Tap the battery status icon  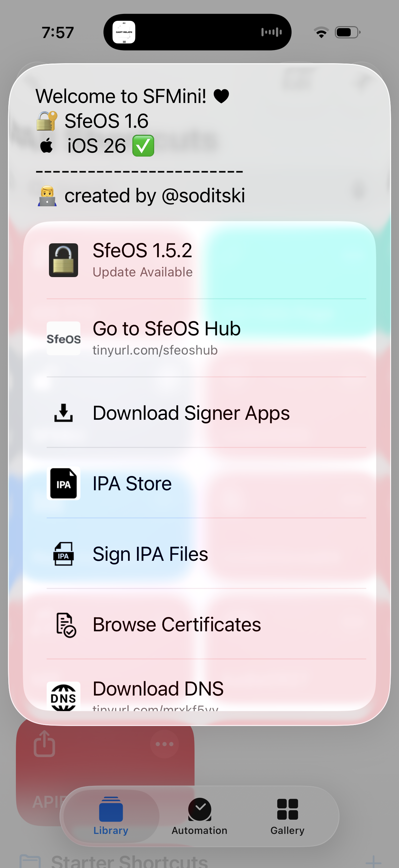347,32
